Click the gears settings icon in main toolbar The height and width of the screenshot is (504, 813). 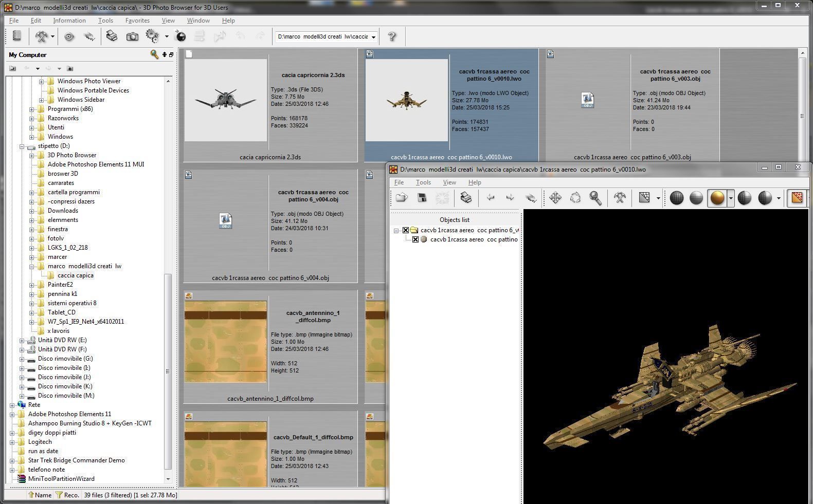(152, 36)
